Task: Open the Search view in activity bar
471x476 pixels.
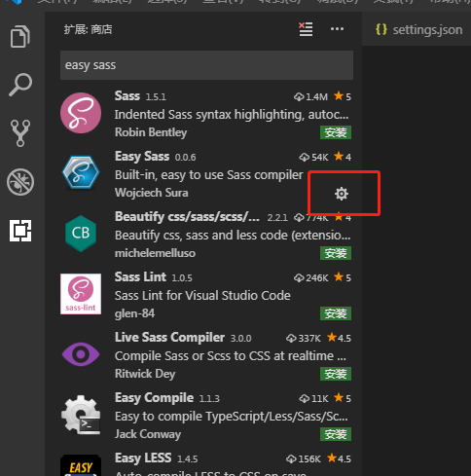Action: pos(20,85)
